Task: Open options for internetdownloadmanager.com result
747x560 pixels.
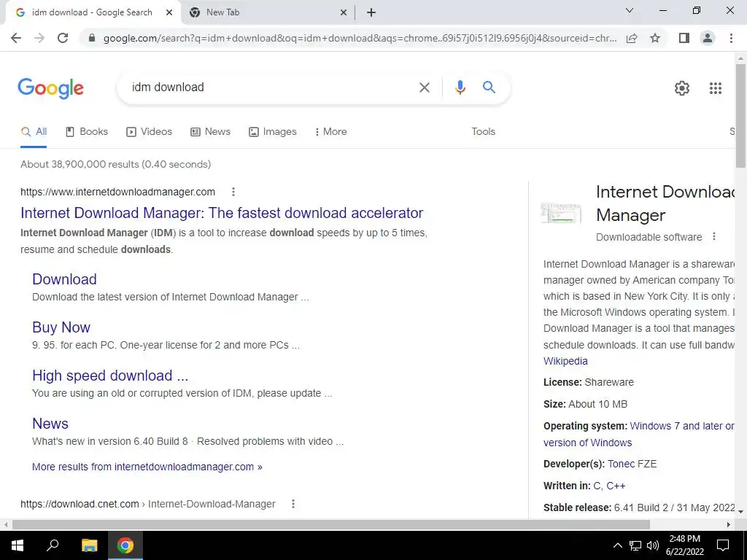Action: (x=233, y=192)
